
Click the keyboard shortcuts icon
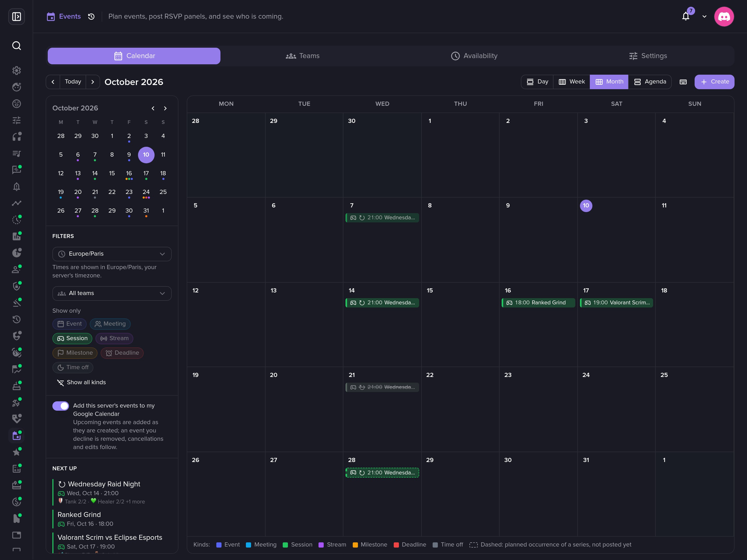point(683,82)
